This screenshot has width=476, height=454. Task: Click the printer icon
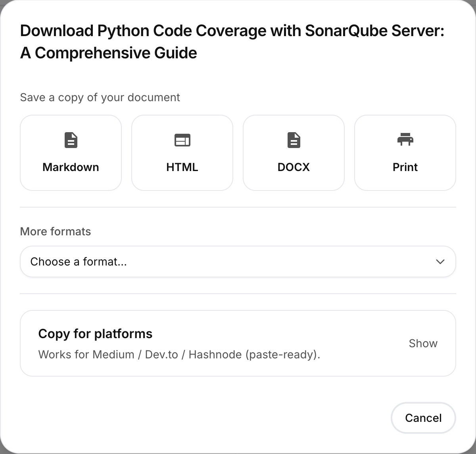(405, 140)
